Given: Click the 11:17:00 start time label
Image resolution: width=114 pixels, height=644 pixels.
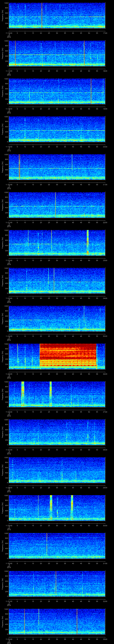Looking at the screenshot, I should click(x=9, y=71).
